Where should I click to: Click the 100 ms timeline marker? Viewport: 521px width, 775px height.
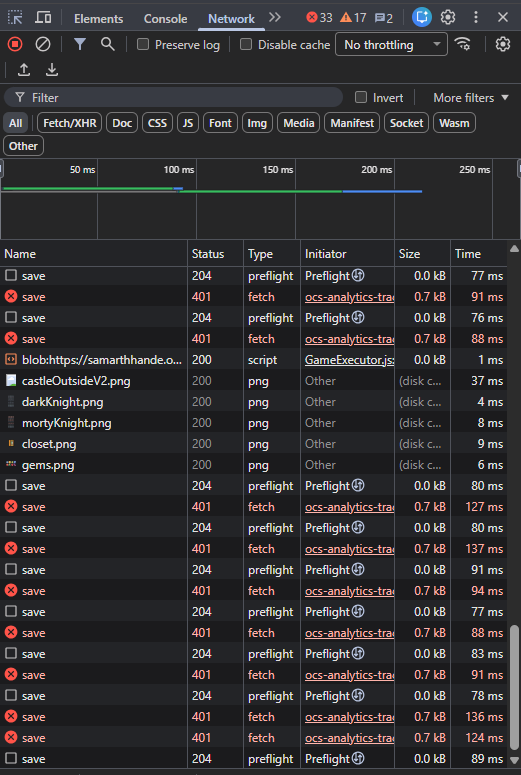pos(178,170)
